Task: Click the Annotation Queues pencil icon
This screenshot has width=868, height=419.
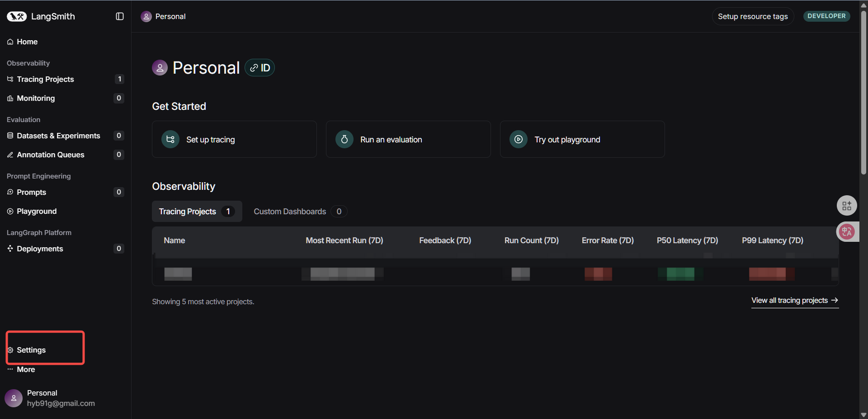Action: (10, 155)
